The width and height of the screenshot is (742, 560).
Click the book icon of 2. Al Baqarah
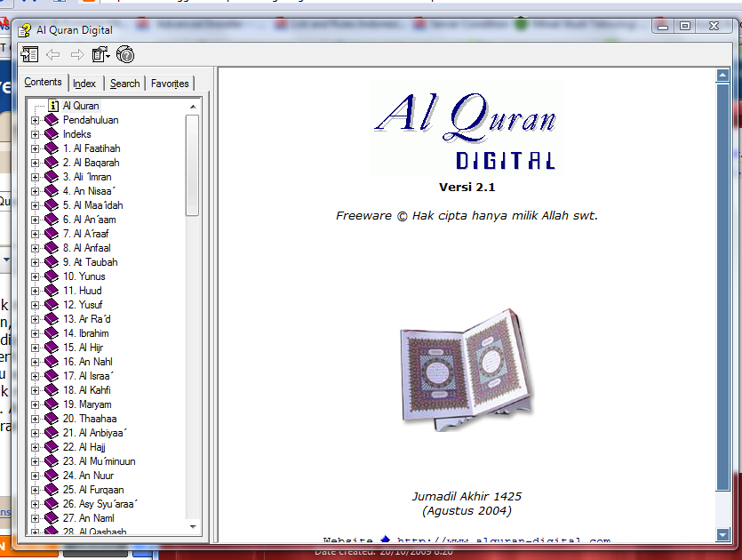click(x=52, y=163)
